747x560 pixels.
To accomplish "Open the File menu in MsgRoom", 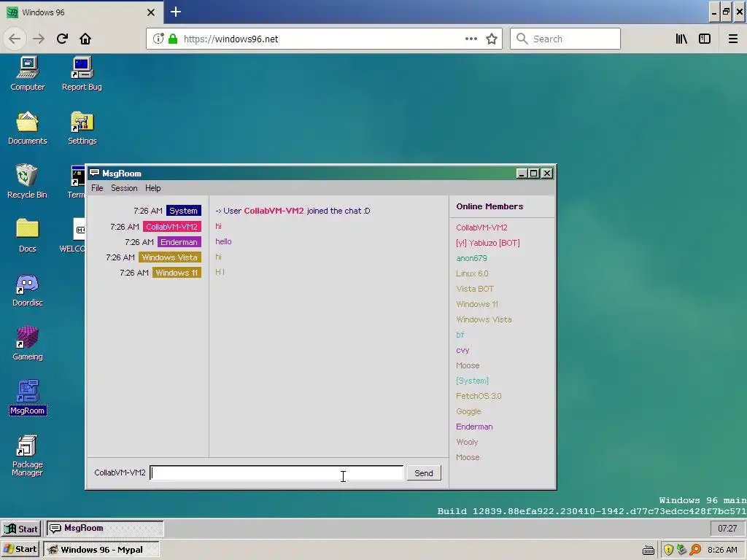I will [97, 188].
